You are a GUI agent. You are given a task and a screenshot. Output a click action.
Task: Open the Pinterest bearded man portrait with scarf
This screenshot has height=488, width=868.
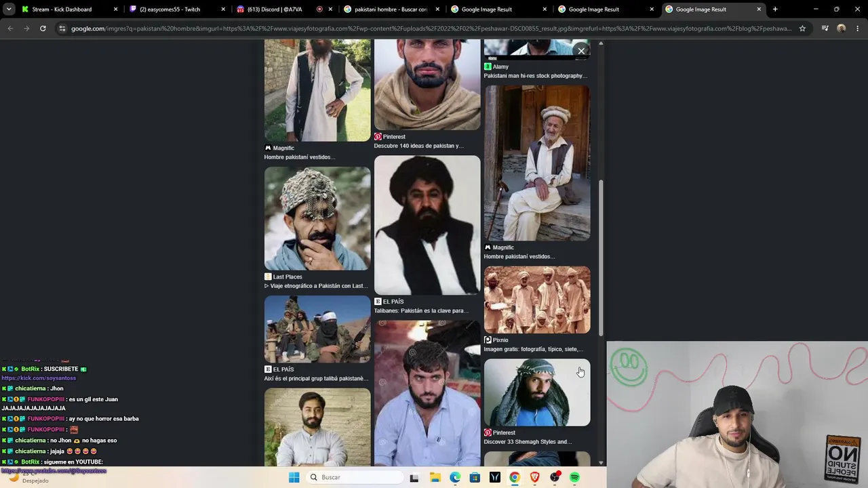click(427, 84)
